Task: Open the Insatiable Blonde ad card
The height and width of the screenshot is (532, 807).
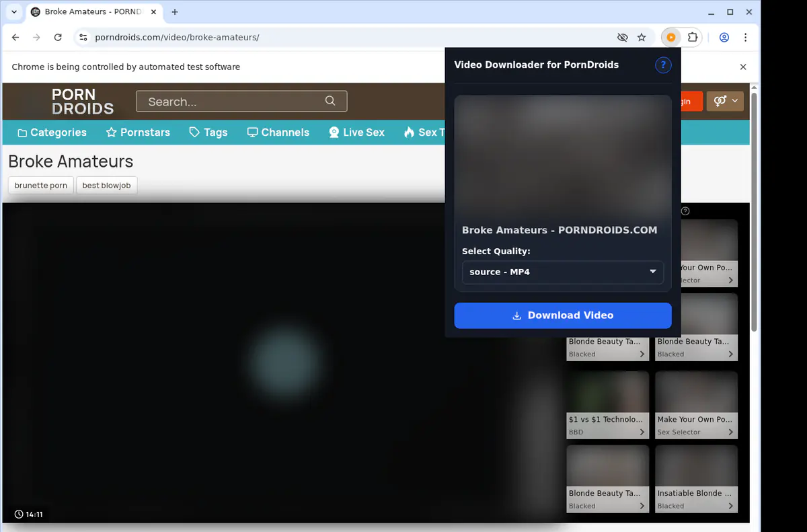Action: click(697, 479)
